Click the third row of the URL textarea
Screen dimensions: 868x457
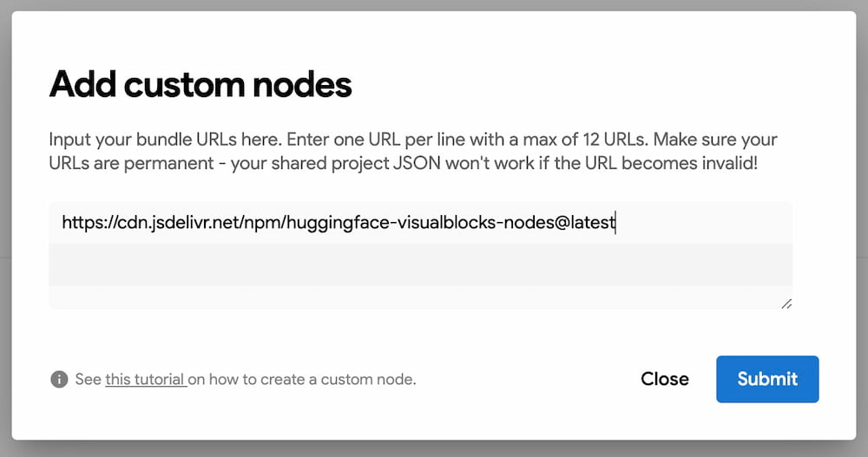[420, 297]
